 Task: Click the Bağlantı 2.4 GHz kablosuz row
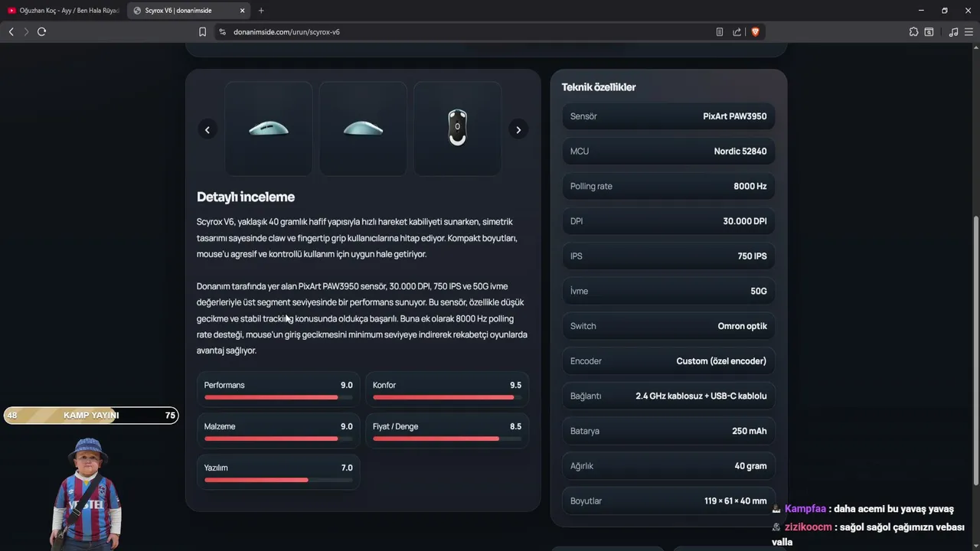point(668,396)
